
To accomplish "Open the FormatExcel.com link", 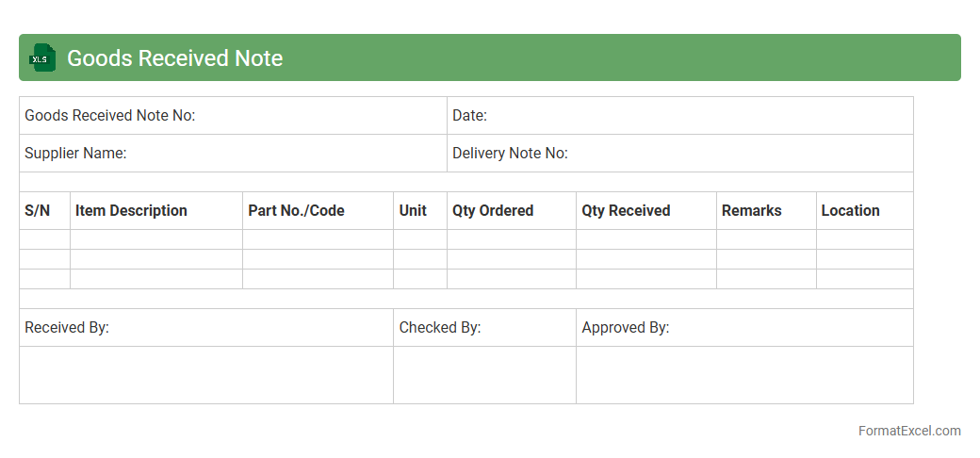I will 909,431.
